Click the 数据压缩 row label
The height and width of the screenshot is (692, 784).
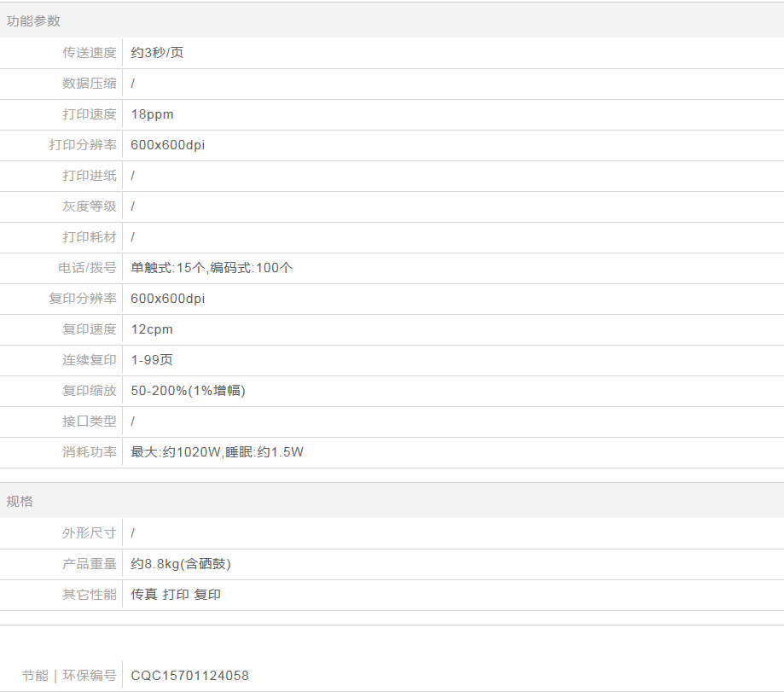(89, 84)
